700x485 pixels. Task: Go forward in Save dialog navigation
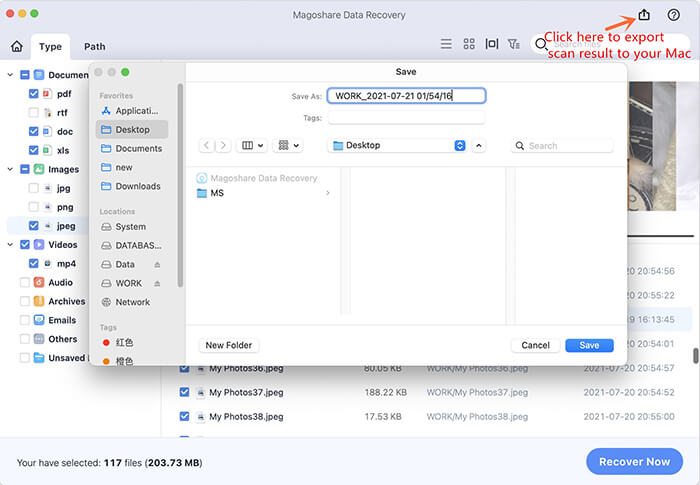[223, 145]
